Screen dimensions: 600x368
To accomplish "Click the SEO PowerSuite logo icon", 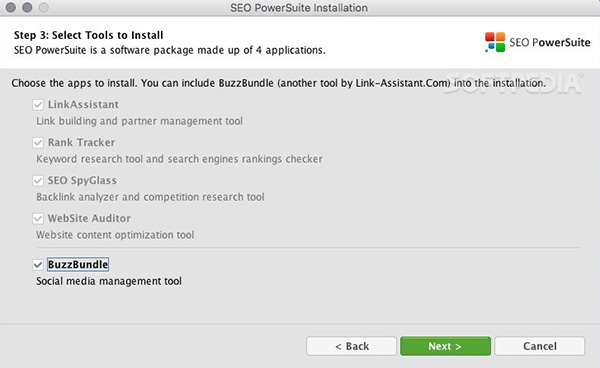I will tap(495, 42).
